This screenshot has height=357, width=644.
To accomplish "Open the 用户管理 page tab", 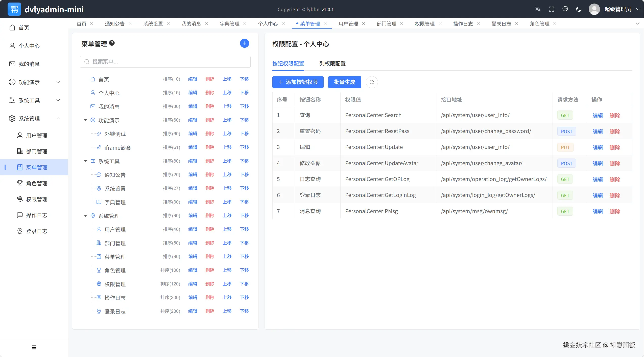I will click(348, 24).
